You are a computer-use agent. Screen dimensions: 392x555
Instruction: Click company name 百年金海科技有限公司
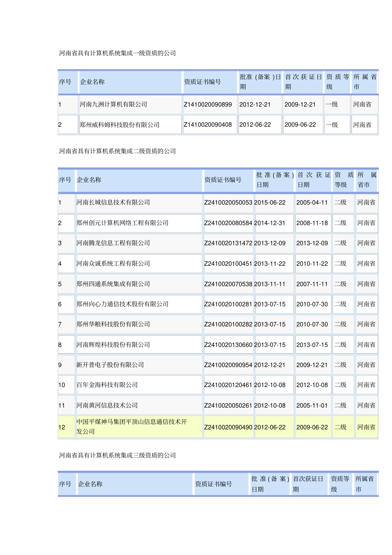point(107,385)
